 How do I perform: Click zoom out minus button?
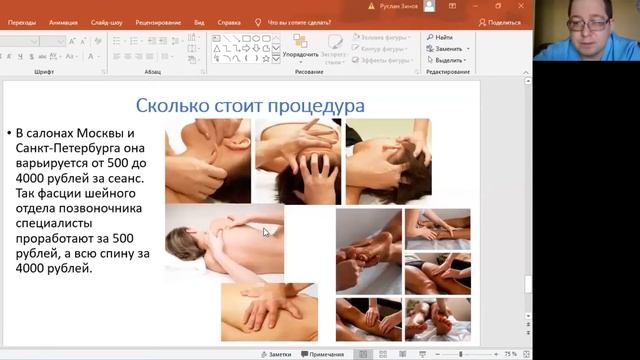click(x=438, y=354)
